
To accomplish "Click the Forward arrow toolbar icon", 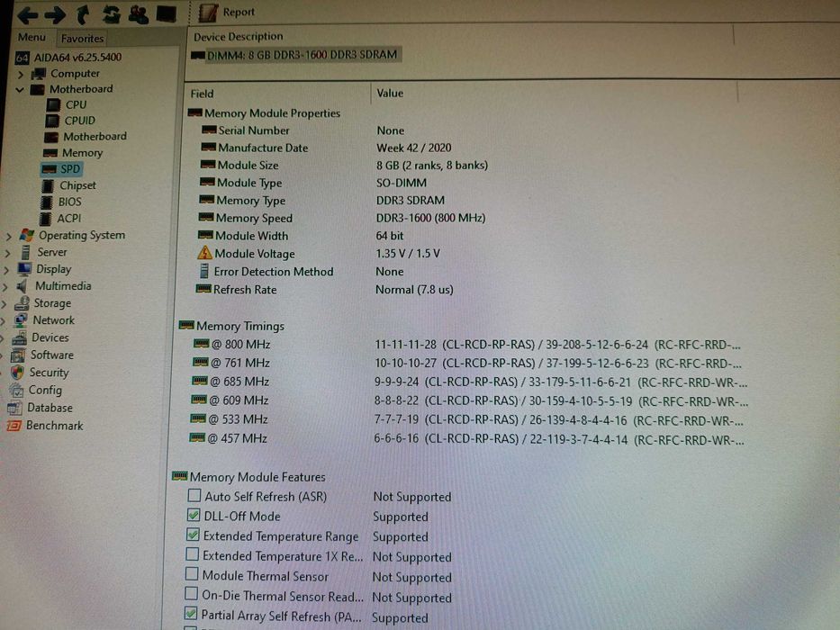I will 55,15.
